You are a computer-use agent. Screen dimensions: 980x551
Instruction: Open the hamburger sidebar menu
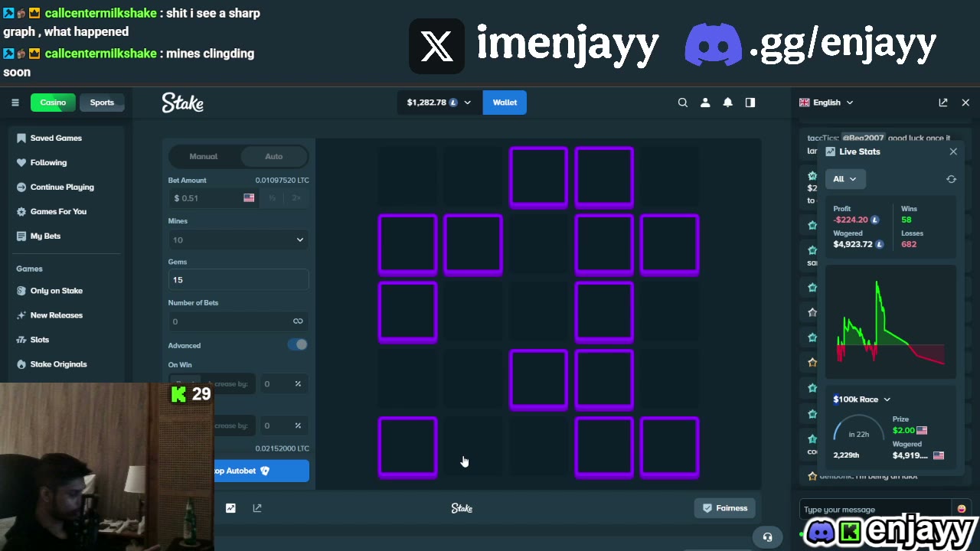click(x=15, y=103)
